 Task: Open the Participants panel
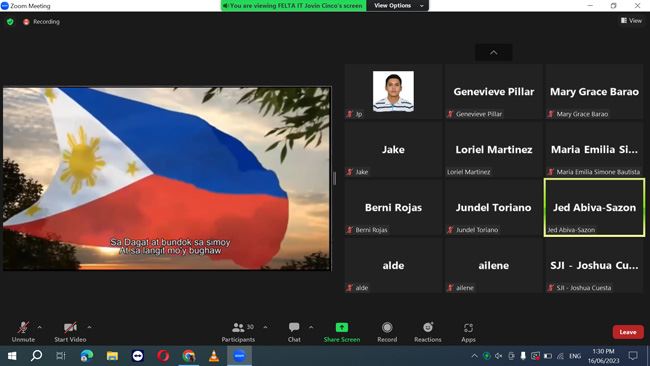[x=238, y=332]
